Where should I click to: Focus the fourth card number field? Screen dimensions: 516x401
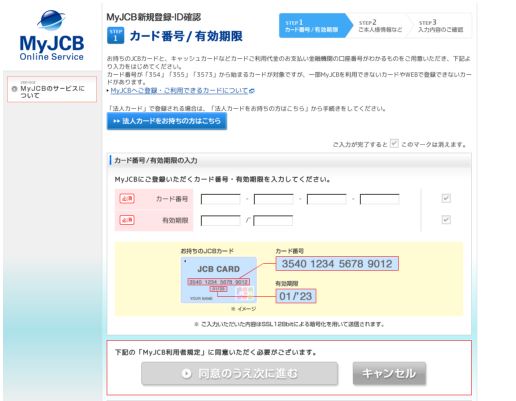click(379, 199)
